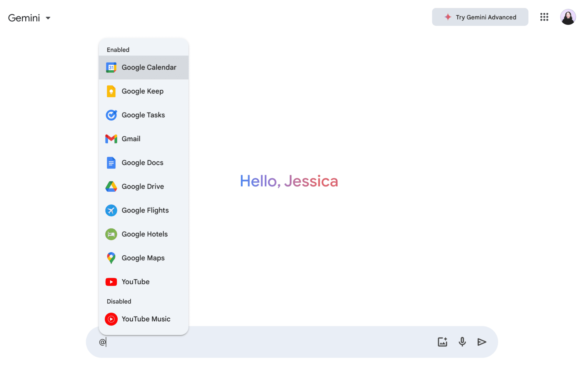Click the Google Hotels bed icon
The image size is (588, 371).
tap(111, 234)
